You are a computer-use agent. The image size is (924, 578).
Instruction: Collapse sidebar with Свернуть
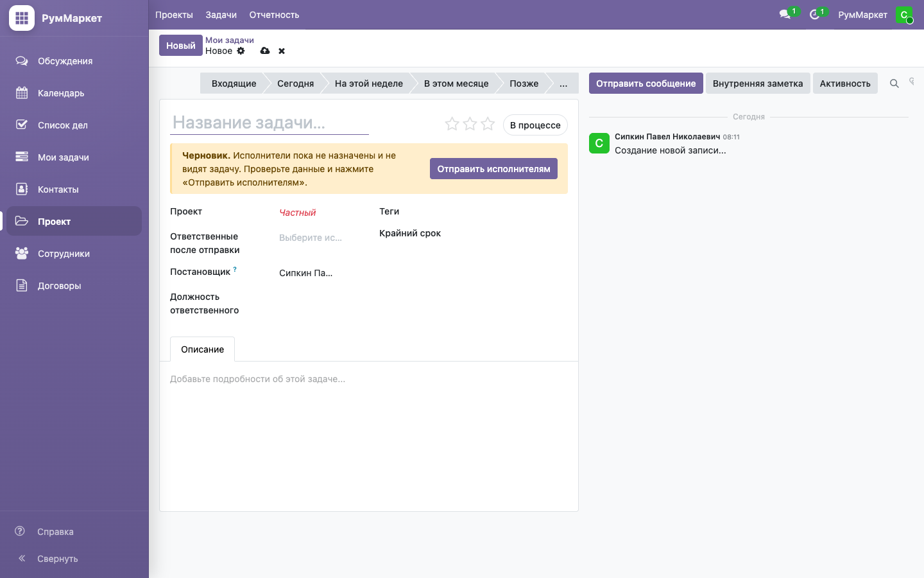(74, 559)
